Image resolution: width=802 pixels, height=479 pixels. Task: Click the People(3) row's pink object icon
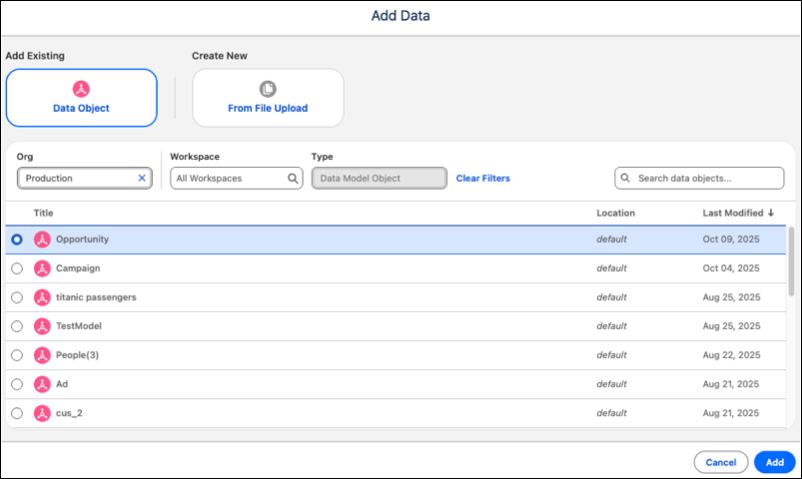[42, 355]
